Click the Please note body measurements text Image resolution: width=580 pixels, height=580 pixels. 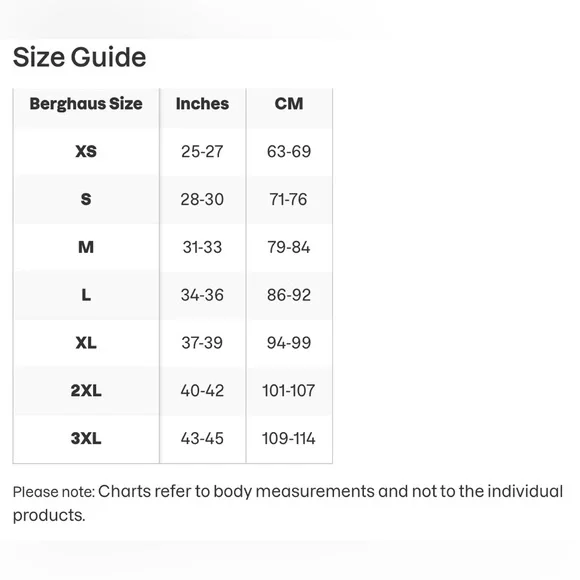pyautogui.click(x=288, y=503)
